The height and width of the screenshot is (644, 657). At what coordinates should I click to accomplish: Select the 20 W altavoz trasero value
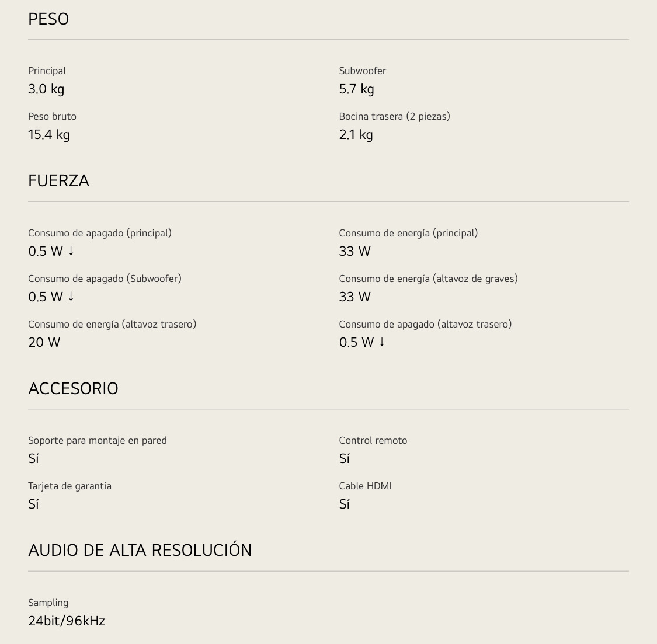pos(44,342)
